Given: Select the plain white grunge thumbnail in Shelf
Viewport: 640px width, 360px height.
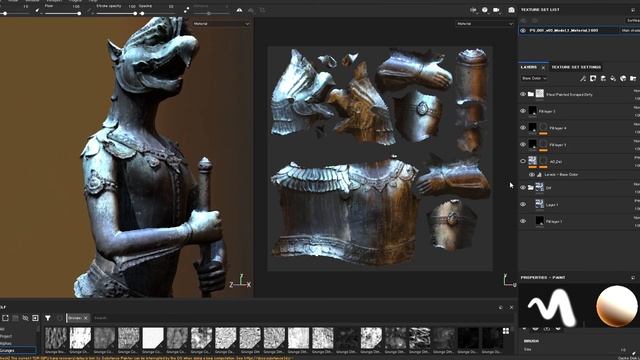Looking at the screenshot, I should pos(153,338).
